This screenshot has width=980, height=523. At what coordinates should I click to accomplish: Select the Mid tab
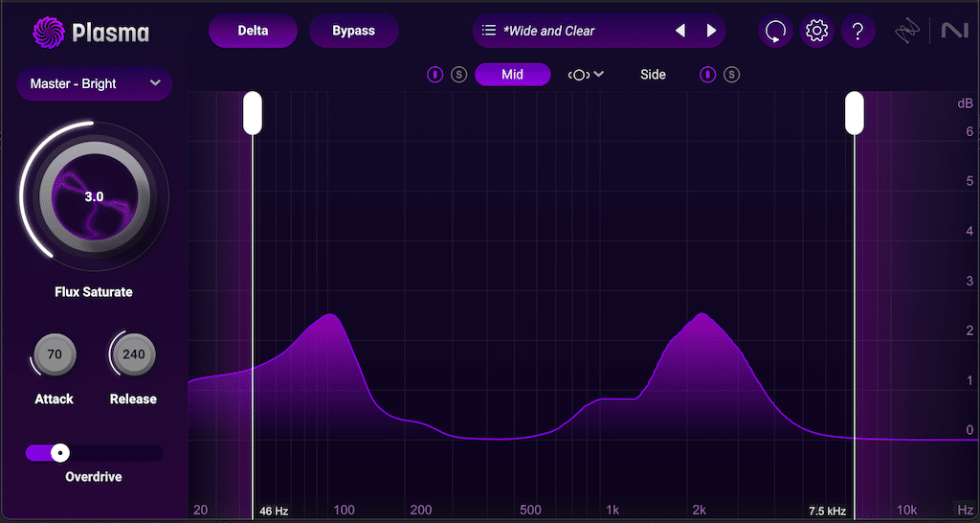point(513,75)
